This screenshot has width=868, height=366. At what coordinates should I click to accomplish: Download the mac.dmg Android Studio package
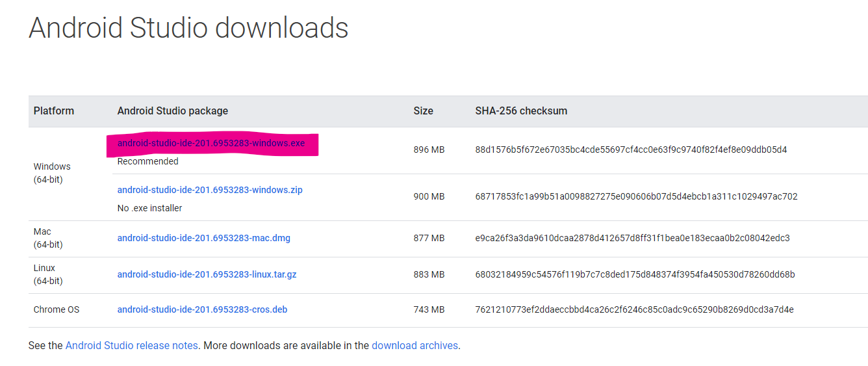[204, 238]
